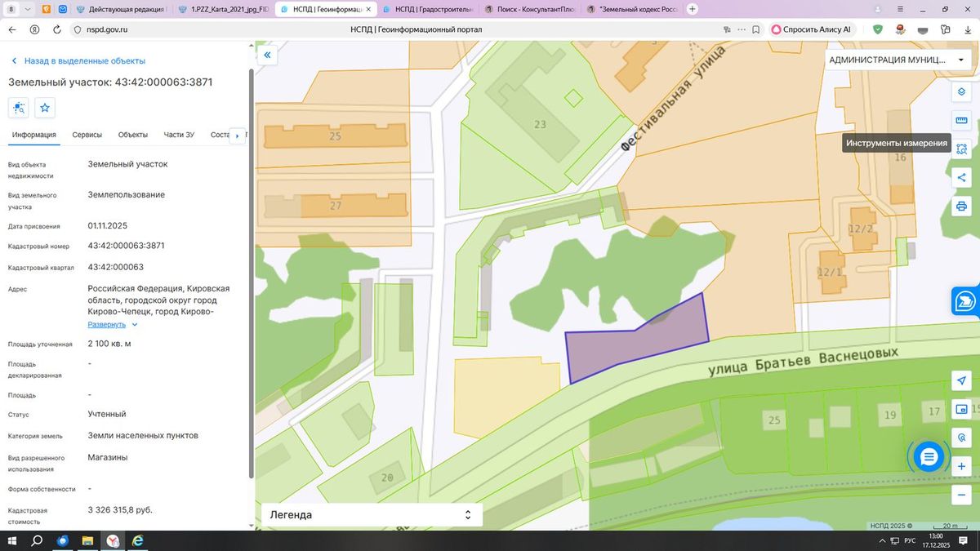
Task: Open a new browser tab
Action: (x=693, y=9)
